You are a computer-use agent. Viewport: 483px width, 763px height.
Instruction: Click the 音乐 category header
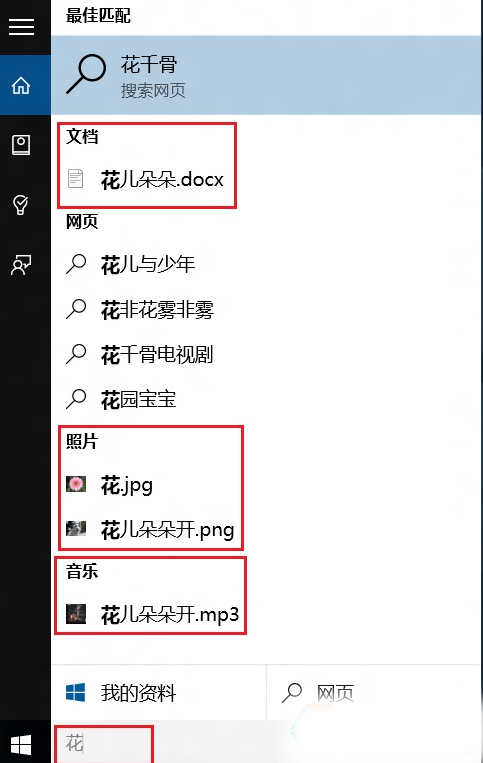click(x=82, y=571)
